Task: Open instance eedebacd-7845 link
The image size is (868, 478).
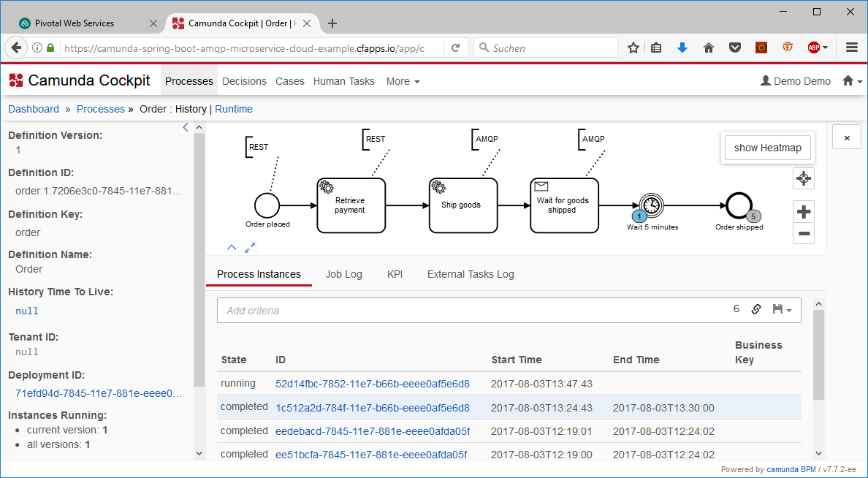Action: (x=373, y=431)
